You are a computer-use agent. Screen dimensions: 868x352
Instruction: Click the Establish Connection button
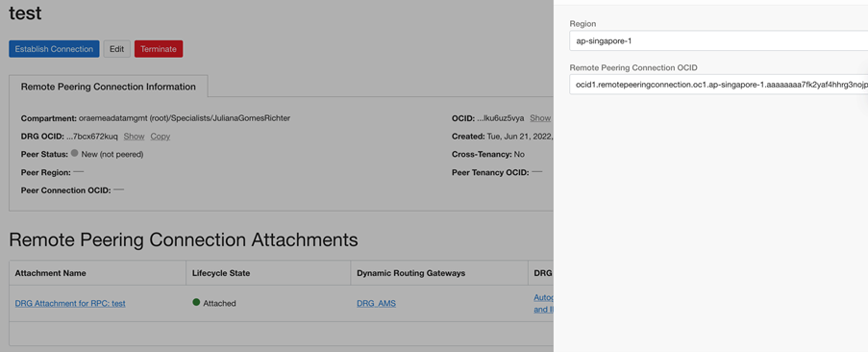[x=54, y=49]
